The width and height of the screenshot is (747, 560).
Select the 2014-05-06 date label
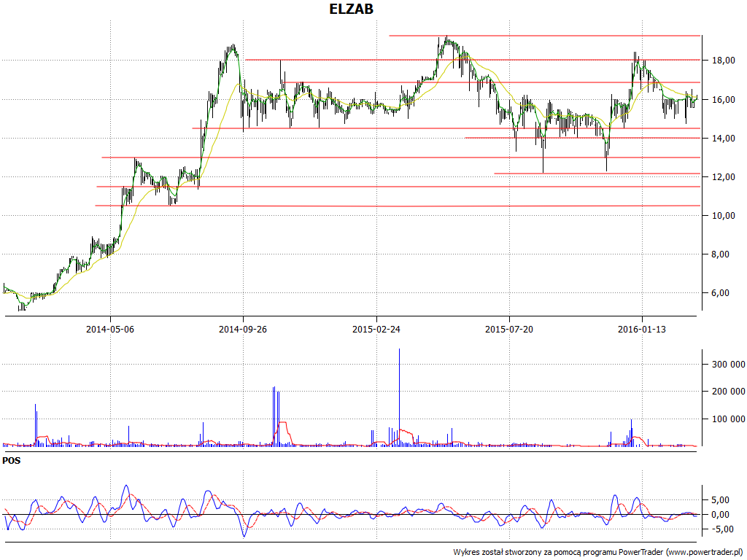[x=110, y=329]
